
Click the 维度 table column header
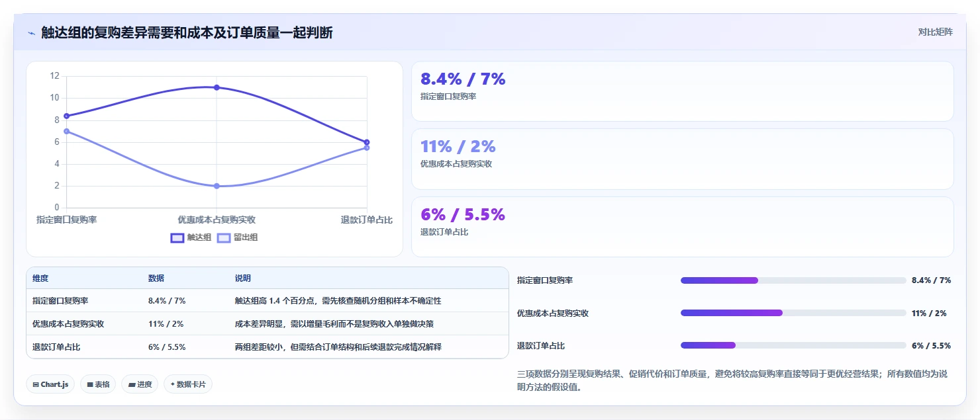click(40, 278)
